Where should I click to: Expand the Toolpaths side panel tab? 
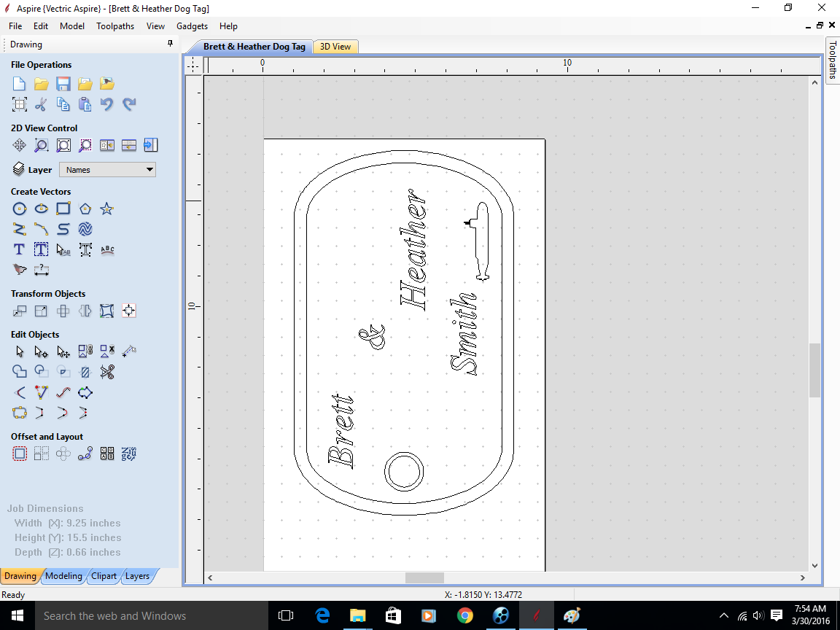coord(833,59)
